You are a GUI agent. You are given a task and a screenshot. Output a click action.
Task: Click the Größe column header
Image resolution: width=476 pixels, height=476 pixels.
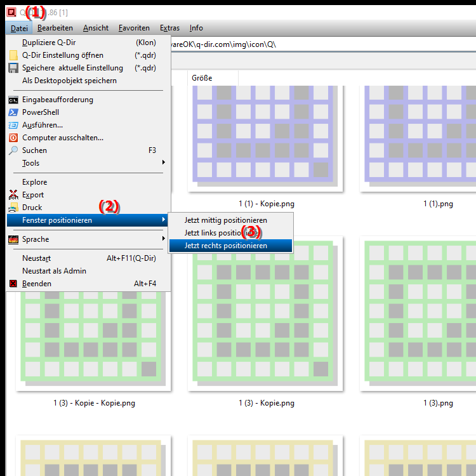click(x=202, y=78)
